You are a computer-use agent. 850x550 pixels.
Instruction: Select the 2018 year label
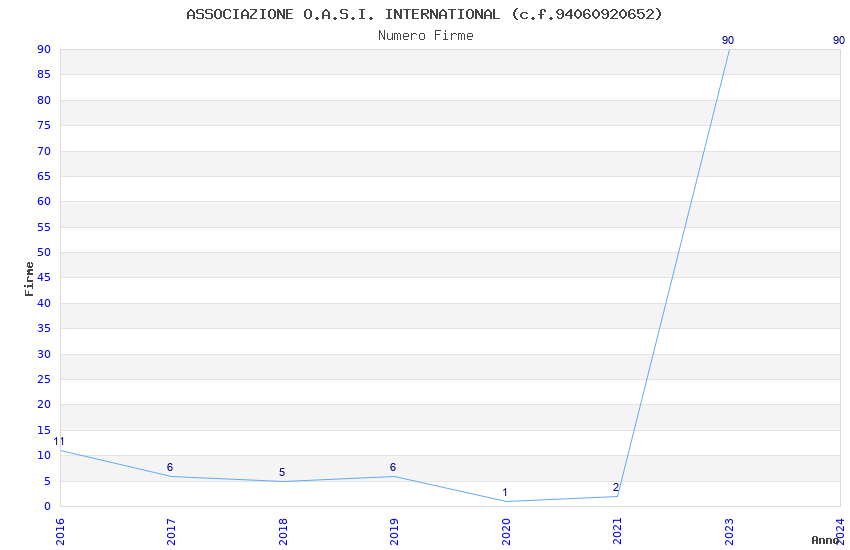pos(283,532)
